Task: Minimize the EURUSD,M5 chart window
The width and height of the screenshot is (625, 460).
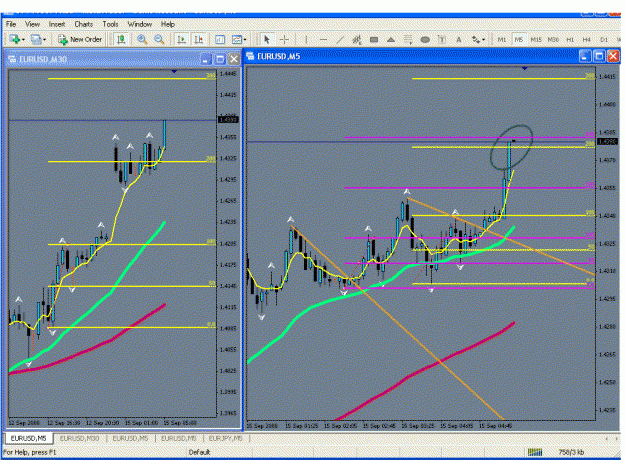Action: tap(585, 56)
